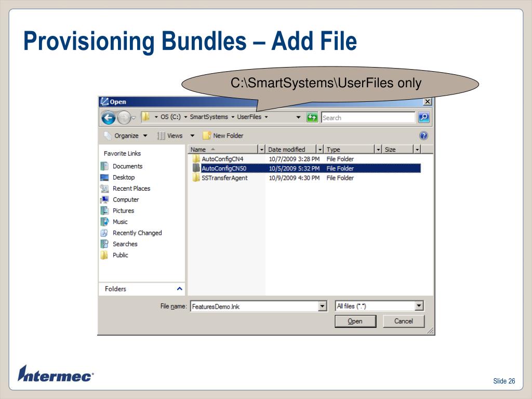Expand the arrow before UserFiles breadcrumb
Viewport: 532px width, 399px height.
233,117
